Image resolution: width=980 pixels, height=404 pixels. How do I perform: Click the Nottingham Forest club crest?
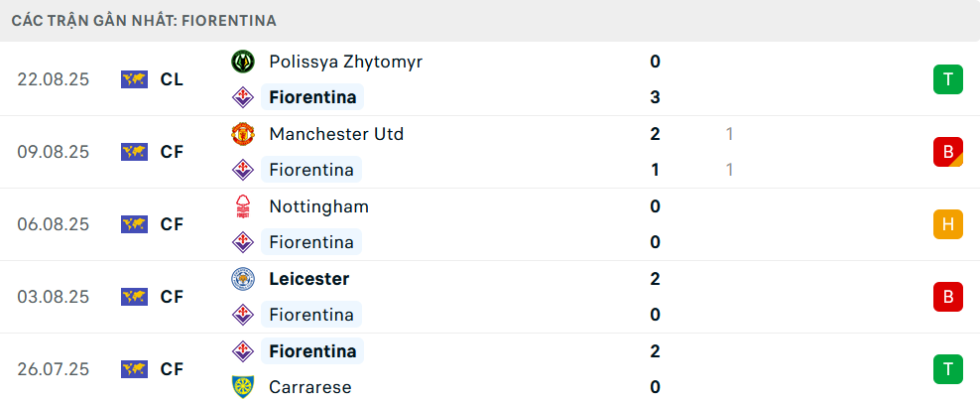pos(242,206)
